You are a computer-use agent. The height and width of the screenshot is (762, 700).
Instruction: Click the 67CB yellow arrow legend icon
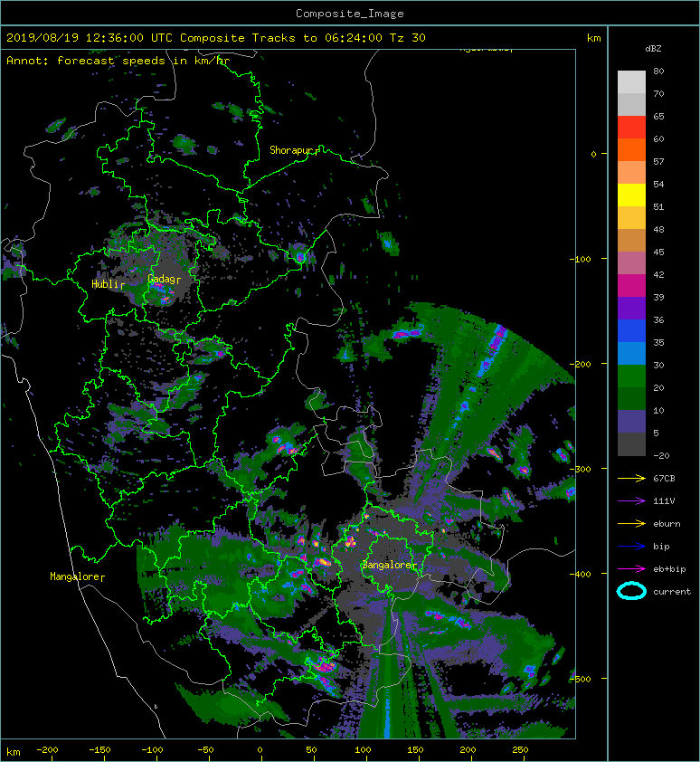(x=631, y=479)
